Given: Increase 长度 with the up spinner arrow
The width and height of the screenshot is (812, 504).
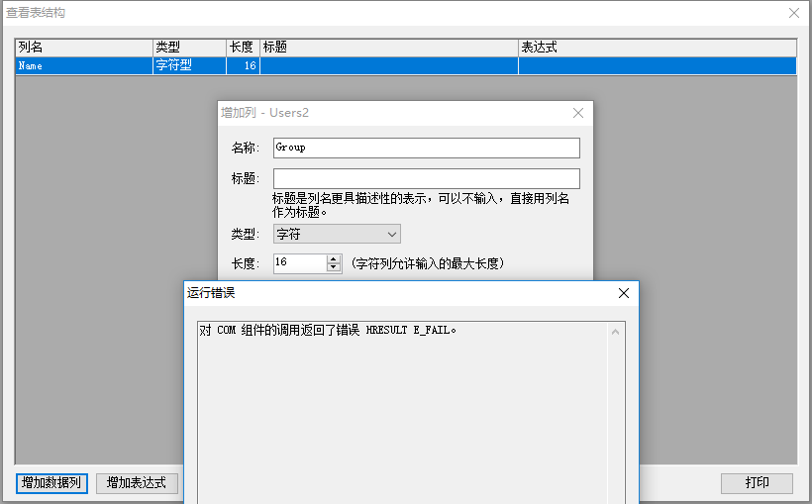Looking at the screenshot, I should point(334,258).
